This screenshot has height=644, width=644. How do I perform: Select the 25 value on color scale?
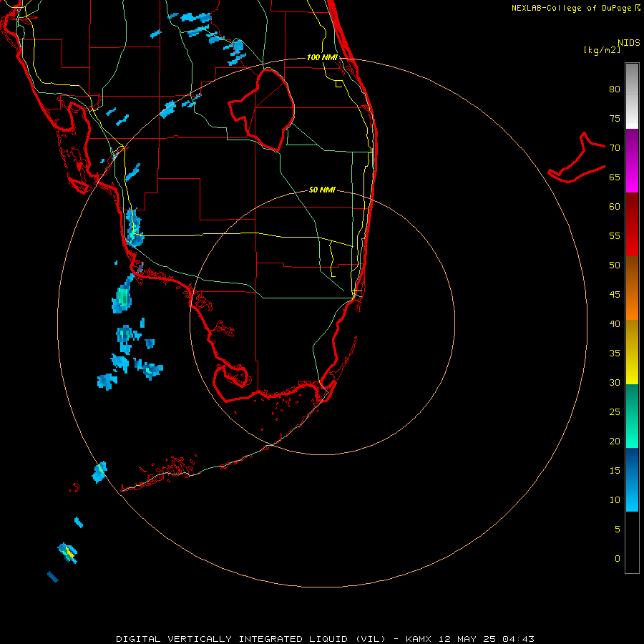615,412
